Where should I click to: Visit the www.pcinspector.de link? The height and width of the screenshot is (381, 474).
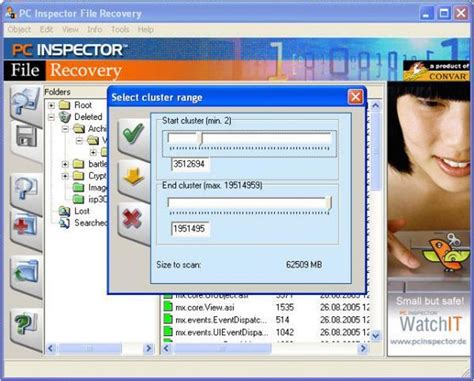pos(428,341)
